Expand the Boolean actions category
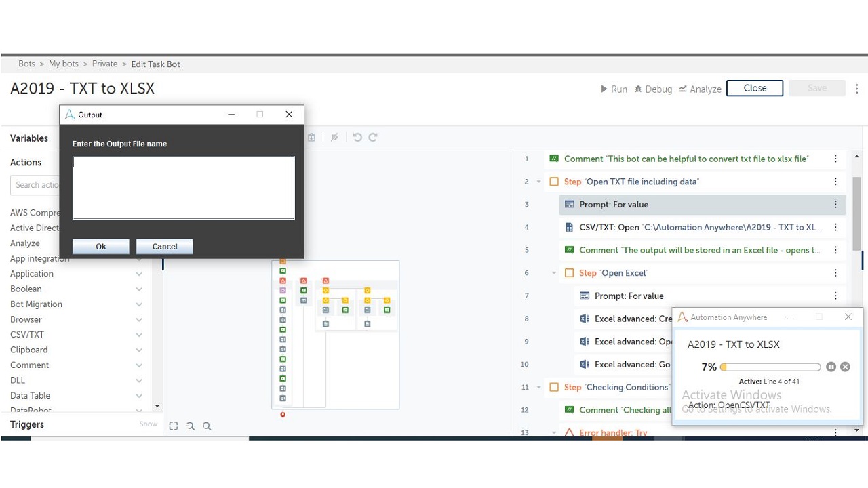Screen dimensions: 868x488 pos(139,289)
